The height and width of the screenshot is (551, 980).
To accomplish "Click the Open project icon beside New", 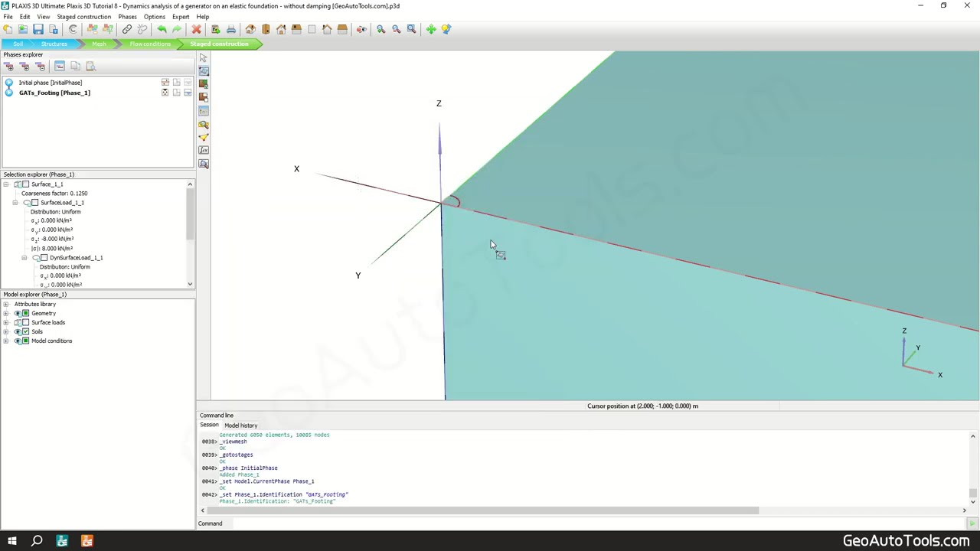I will (23, 29).
